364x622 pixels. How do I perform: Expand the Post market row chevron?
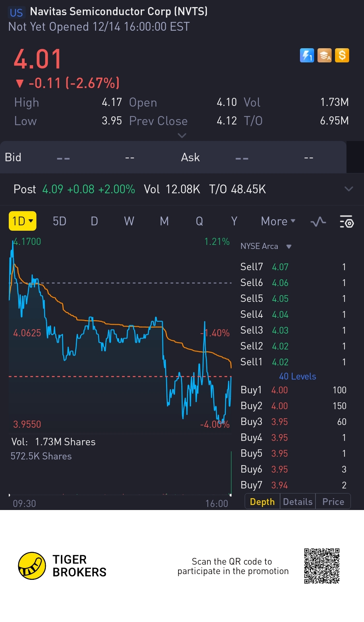349,189
